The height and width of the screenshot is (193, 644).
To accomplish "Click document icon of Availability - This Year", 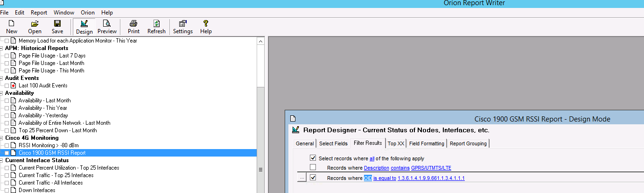I will (x=14, y=108).
